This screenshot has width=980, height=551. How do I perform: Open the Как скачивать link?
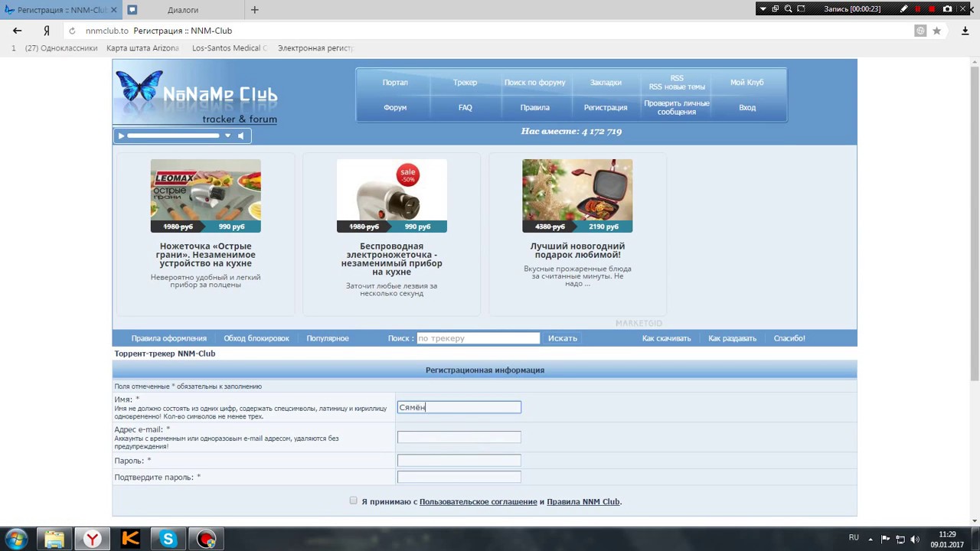pyautogui.click(x=666, y=338)
